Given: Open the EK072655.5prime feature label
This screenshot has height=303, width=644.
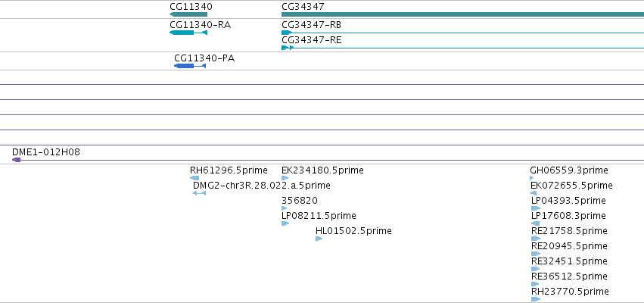Looking at the screenshot, I should [x=571, y=186].
